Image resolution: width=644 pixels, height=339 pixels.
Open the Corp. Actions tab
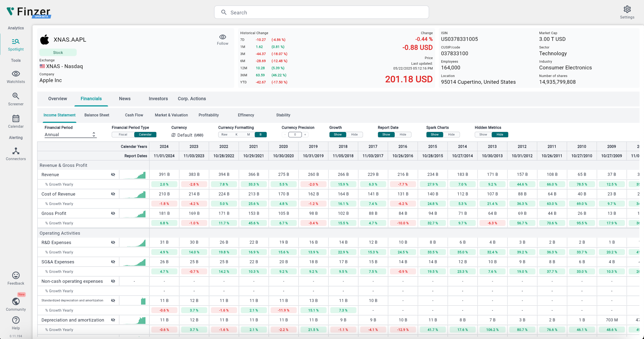[x=192, y=98]
